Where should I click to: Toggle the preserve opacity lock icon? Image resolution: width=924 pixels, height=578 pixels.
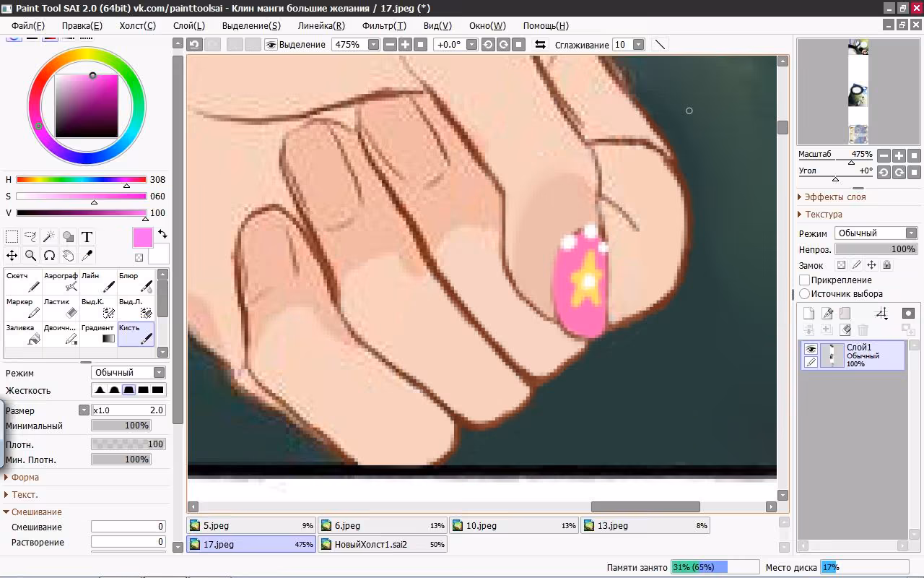tap(841, 265)
